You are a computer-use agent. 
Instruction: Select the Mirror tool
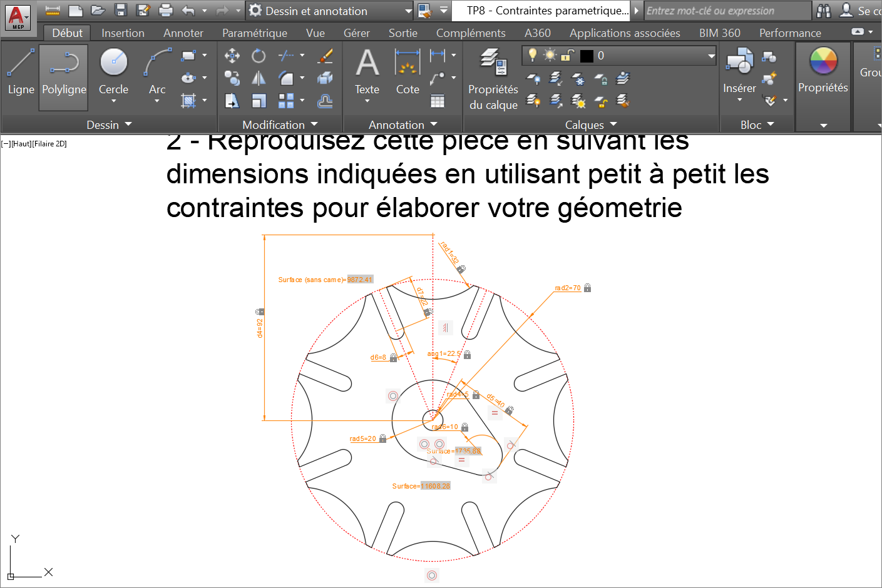259,78
